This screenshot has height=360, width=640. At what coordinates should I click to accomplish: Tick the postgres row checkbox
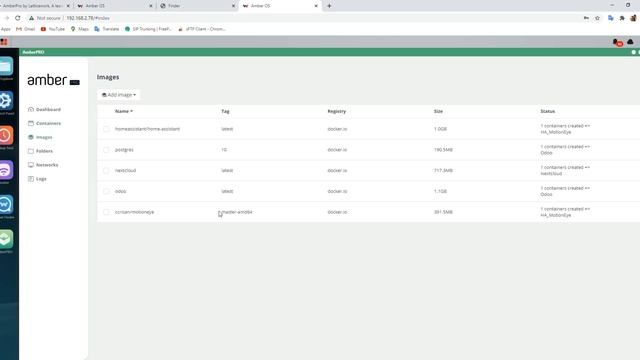pyautogui.click(x=107, y=150)
